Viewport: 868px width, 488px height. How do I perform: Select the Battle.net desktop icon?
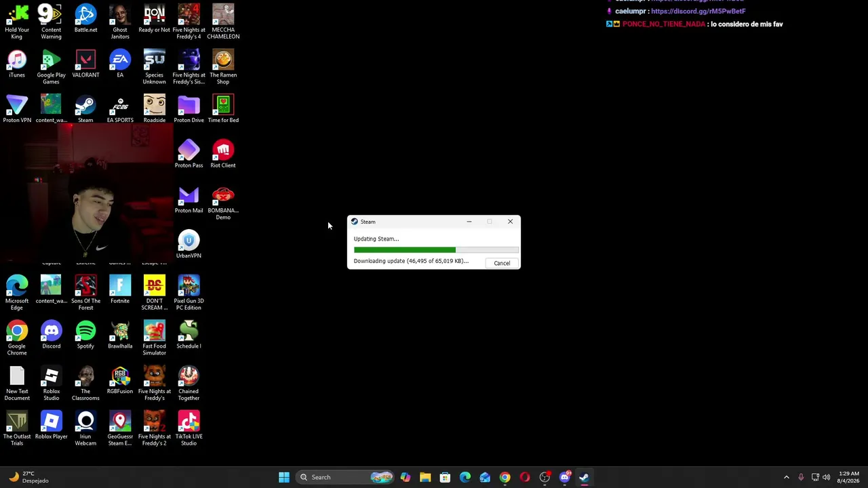point(85,19)
